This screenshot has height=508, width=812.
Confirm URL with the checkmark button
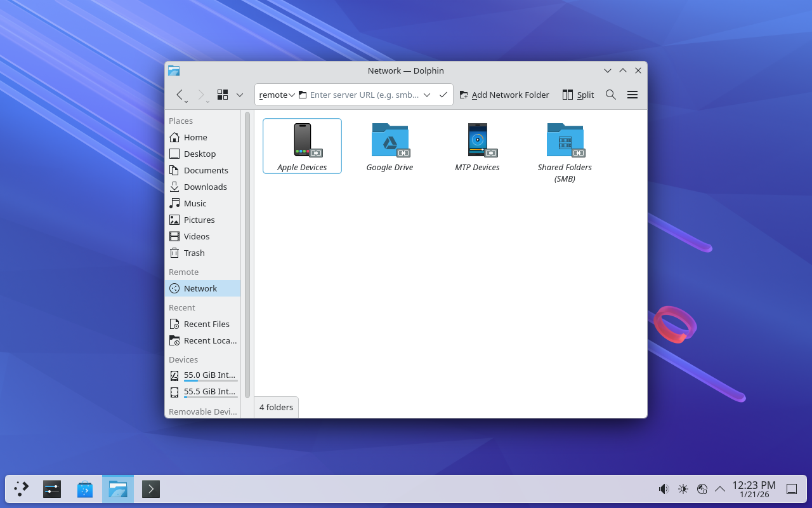(x=443, y=95)
